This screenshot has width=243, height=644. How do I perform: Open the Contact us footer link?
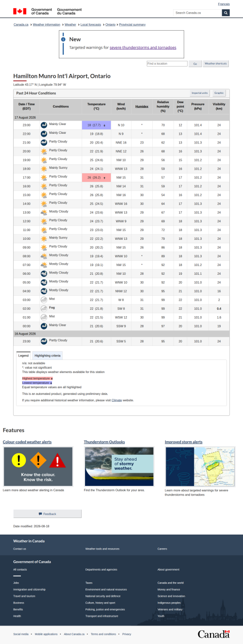[x=20, y=549]
